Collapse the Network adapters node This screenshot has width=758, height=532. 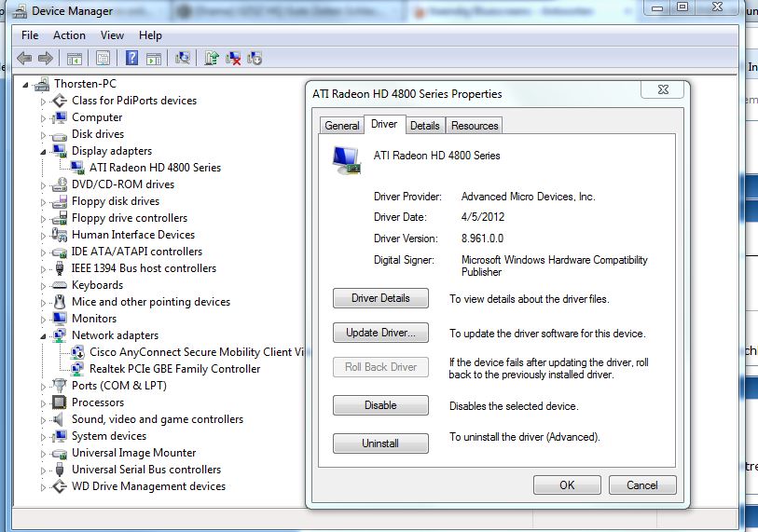pyautogui.click(x=43, y=335)
